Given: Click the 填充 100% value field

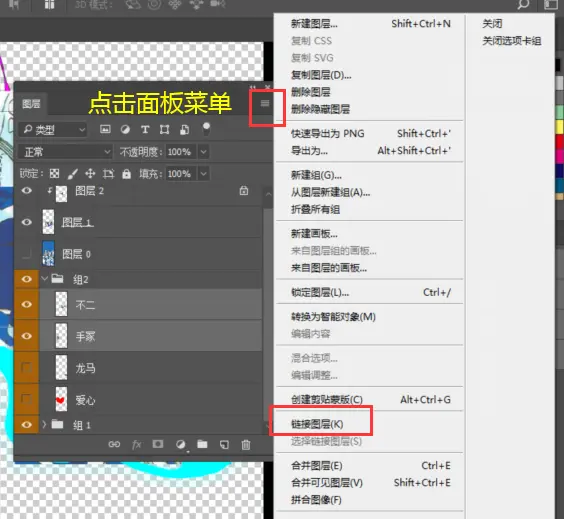Looking at the screenshot, I should coord(181,174).
